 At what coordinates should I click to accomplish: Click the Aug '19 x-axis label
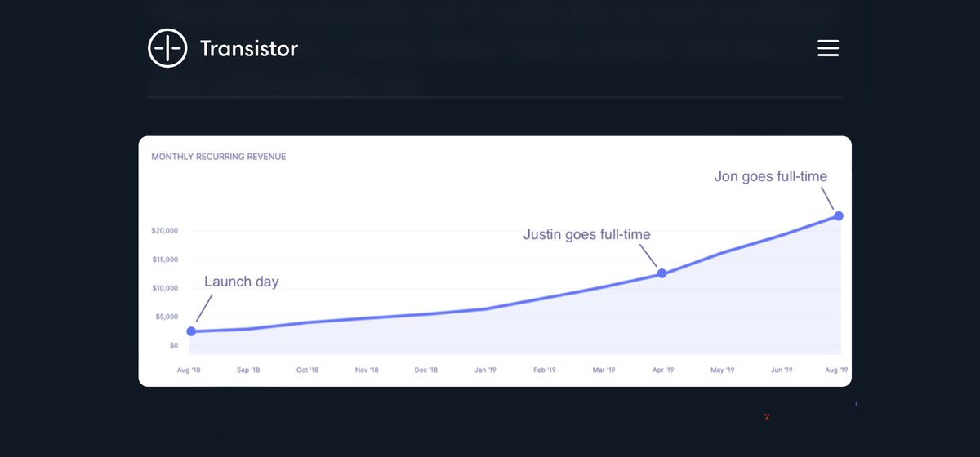tap(838, 370)
